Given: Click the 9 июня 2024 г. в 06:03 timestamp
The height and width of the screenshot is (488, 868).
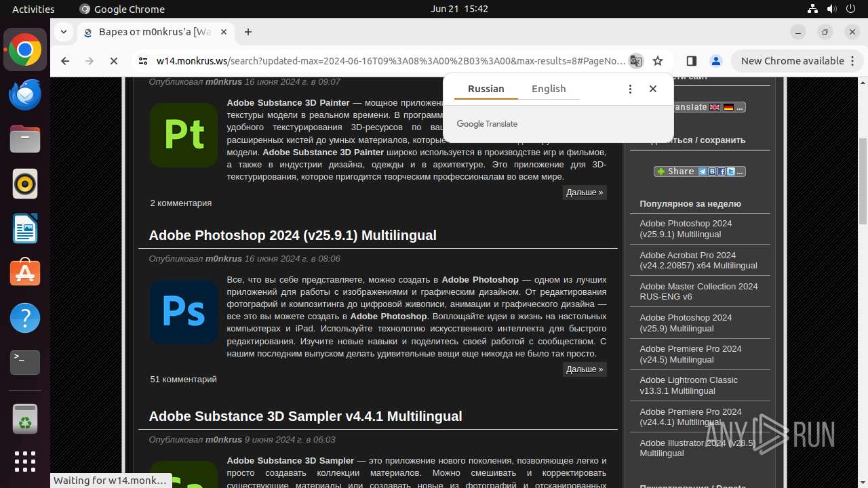Looking at the screenshot, I should [290, 440].
